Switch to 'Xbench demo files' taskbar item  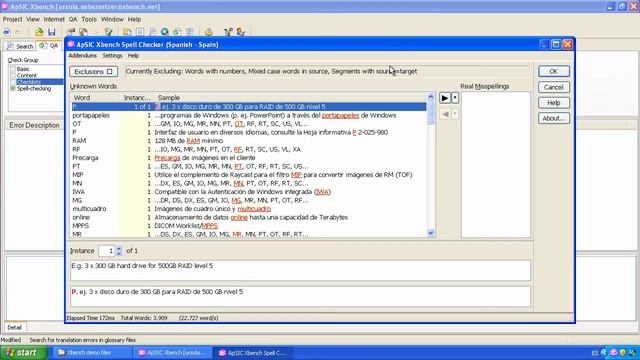tap(91, 353)
